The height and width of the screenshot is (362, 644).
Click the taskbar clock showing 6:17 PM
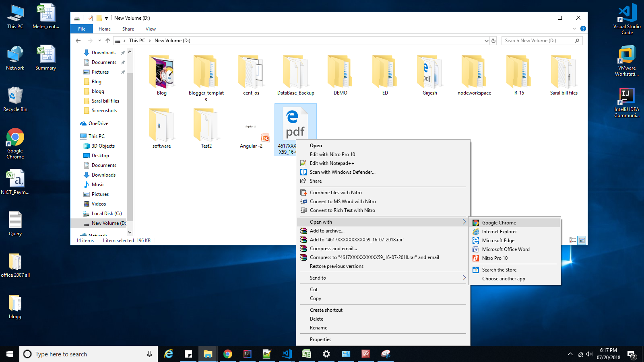pyautogui.click(x=608, y=354)
